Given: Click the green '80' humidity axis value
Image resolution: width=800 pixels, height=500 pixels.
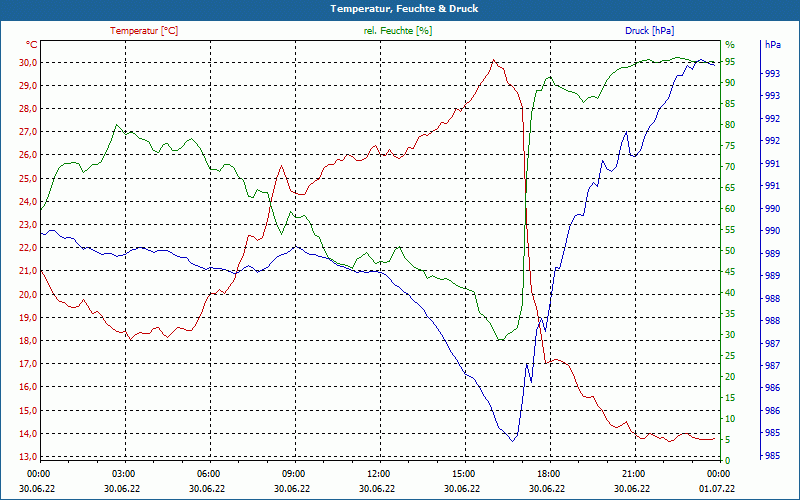Looking at the screenshot, I should coord(730,125).
